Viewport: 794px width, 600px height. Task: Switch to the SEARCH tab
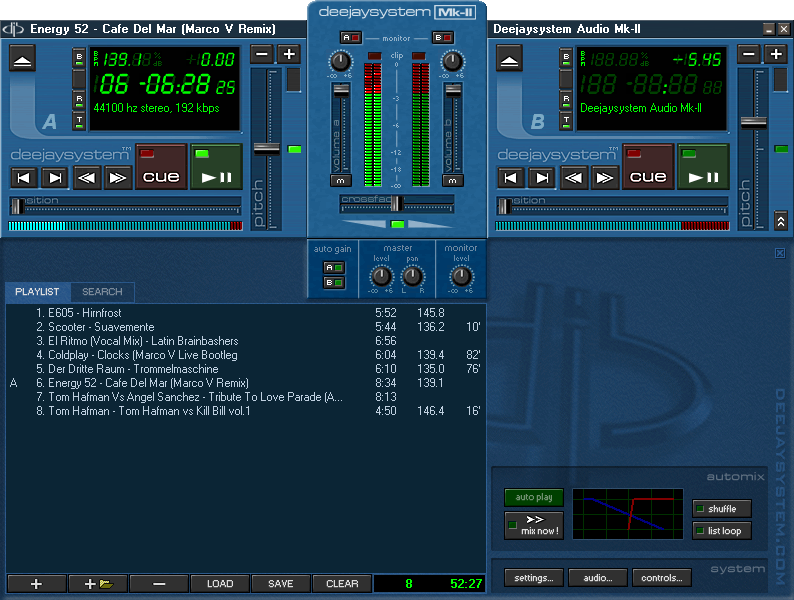pos(102,292)
